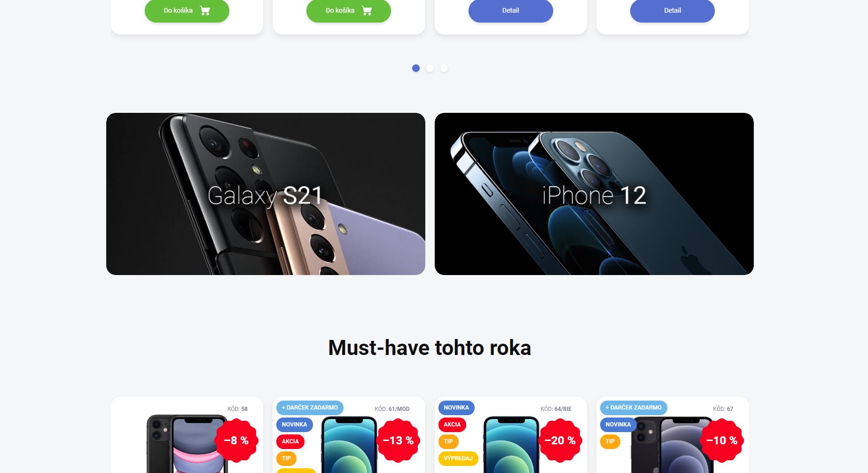Image resolution: width=868 pixels, height=473 pixels.
Task: Select the third carousel dot
Action: pos(444,68)
